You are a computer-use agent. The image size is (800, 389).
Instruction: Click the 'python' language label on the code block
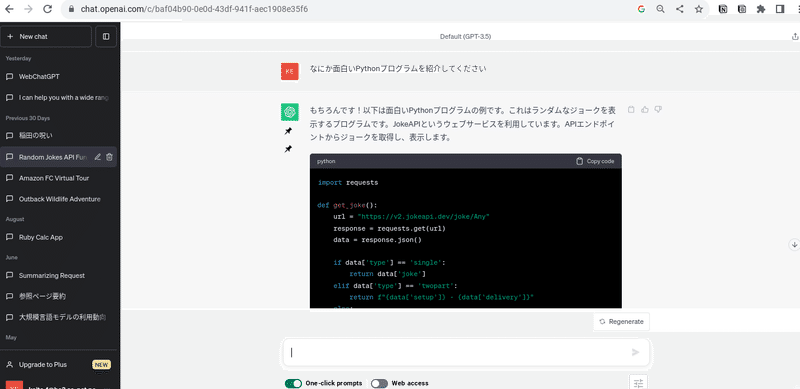coord(326,161)
